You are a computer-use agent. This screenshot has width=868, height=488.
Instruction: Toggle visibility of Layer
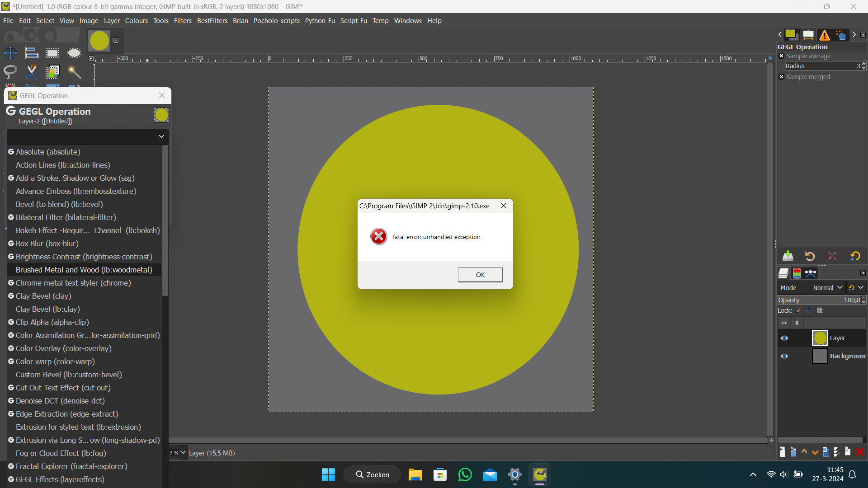[784, 338]
